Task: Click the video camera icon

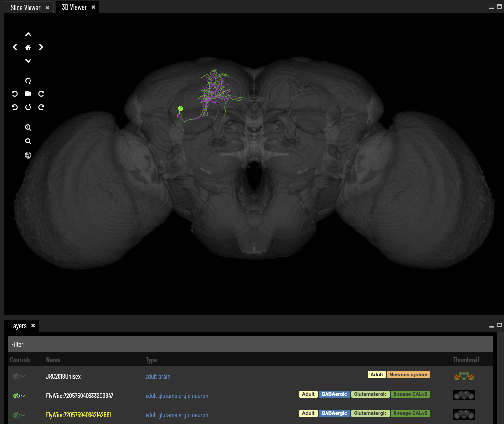Action: click(28, 94)
